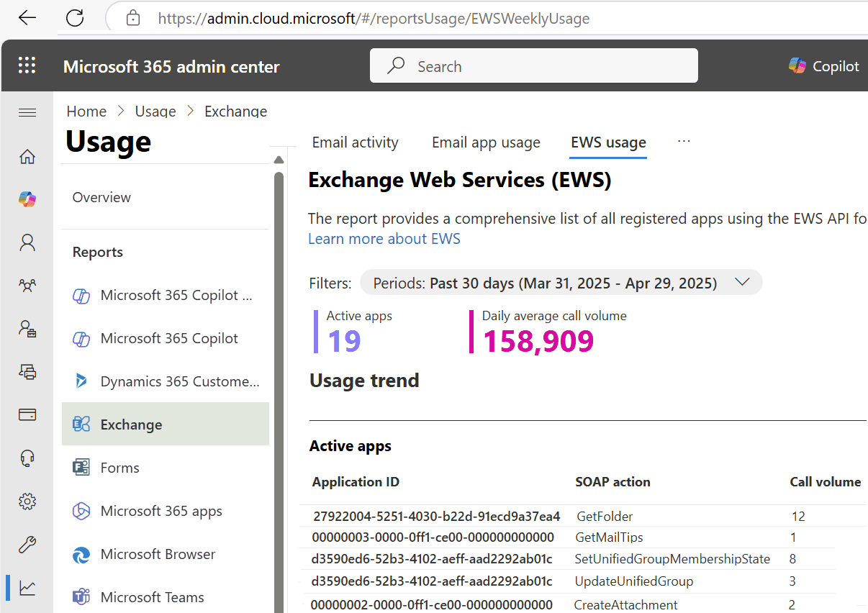Click the CreateAttachment SOAP action cell

coord(625,604)
